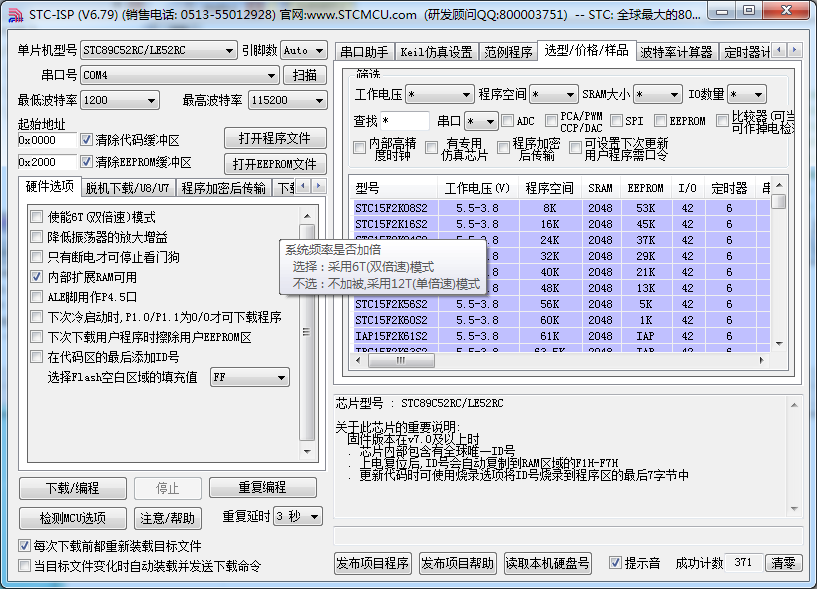Click up arrow of chip table scrollbar

click(x=779, y=185)
